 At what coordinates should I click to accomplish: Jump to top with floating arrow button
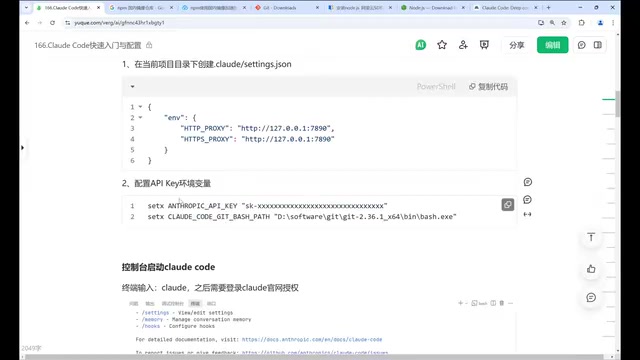coord(591,237)
